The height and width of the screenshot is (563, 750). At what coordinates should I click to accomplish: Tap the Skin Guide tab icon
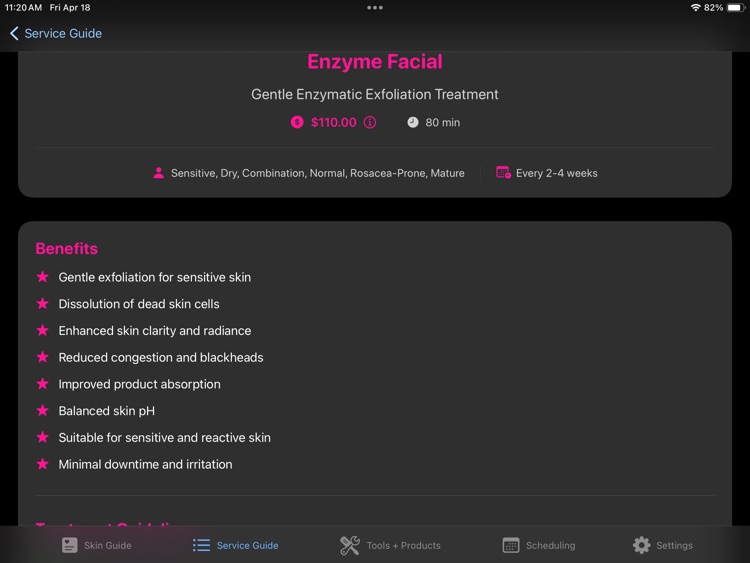coord(70,545)
